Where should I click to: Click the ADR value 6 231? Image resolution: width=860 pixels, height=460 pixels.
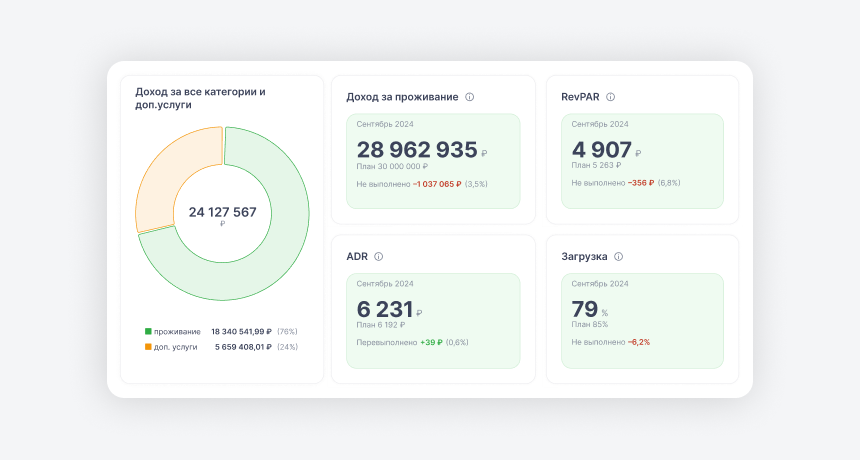(385, 309)
